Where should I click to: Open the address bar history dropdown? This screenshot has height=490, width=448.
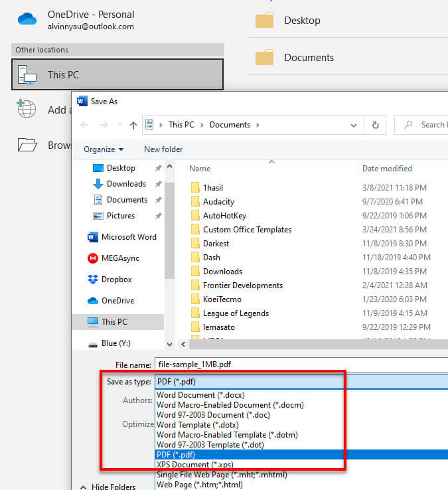(x=354, y=125)
